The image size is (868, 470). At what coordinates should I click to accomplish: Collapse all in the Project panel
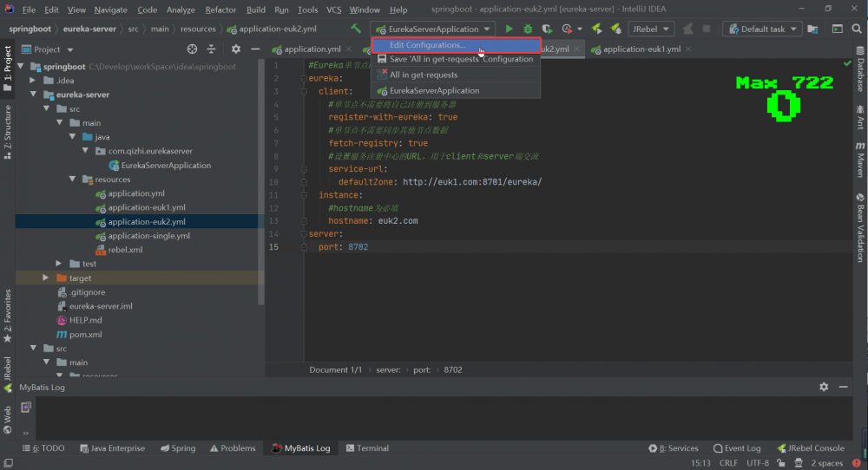[x=211, y=49]
